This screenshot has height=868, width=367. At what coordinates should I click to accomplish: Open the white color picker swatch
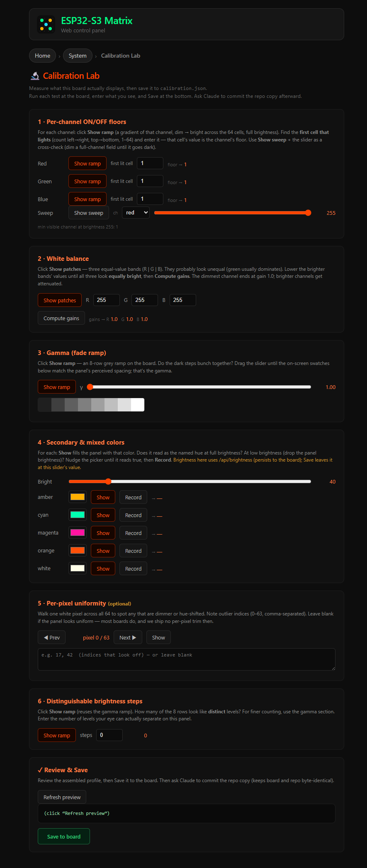click(78, 568)
